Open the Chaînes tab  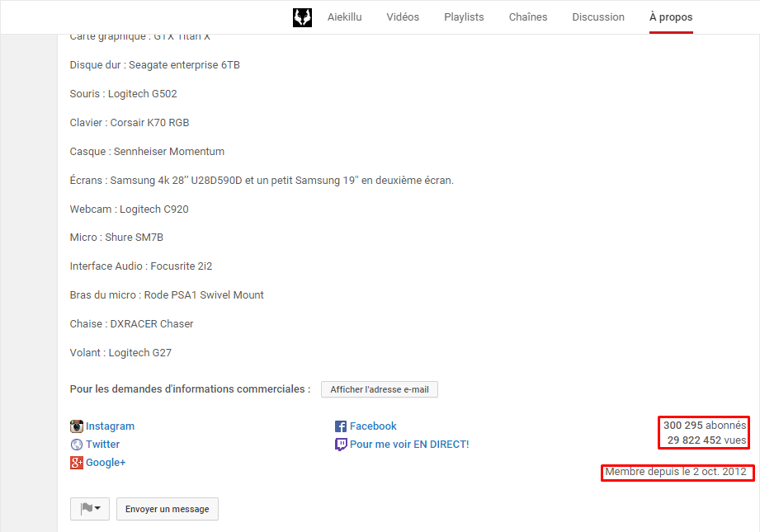(x=528, y=17)
